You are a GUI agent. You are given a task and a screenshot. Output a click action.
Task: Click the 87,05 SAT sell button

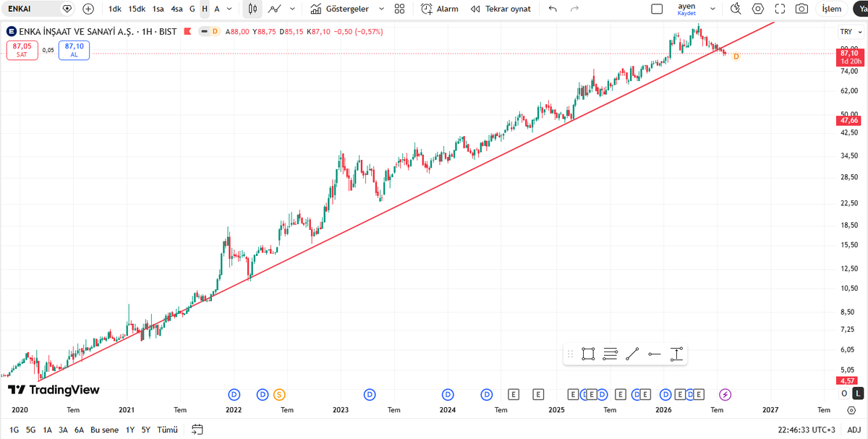point(22,50)
